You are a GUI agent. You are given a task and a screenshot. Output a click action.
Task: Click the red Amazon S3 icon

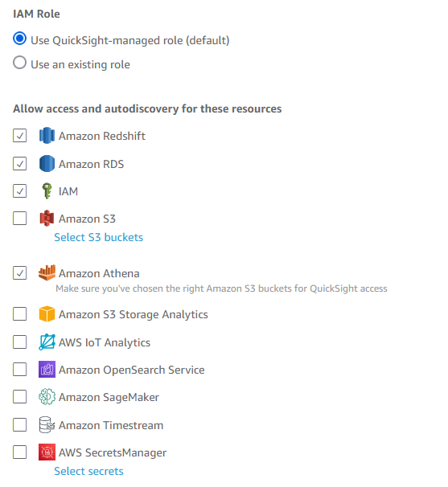47,218
